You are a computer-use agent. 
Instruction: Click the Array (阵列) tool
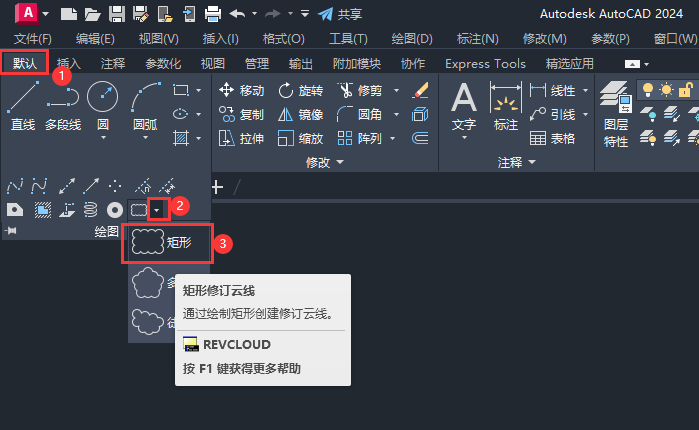pyautogui.click(x=360, y=139)
